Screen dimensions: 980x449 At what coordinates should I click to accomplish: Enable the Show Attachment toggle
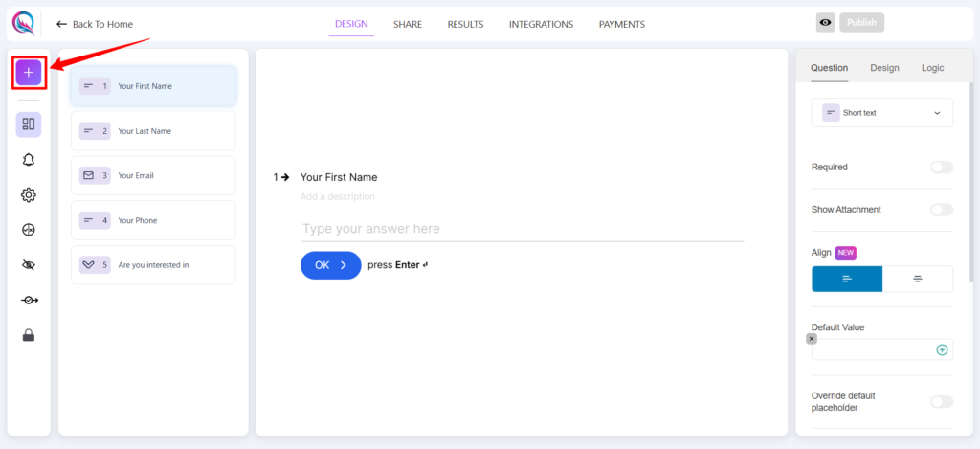point(941,210)
